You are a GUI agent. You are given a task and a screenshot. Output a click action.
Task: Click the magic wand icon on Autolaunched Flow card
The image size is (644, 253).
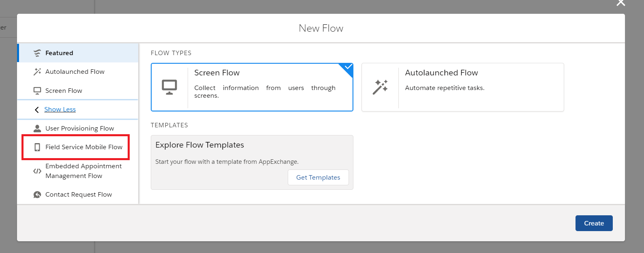(380, 87)
